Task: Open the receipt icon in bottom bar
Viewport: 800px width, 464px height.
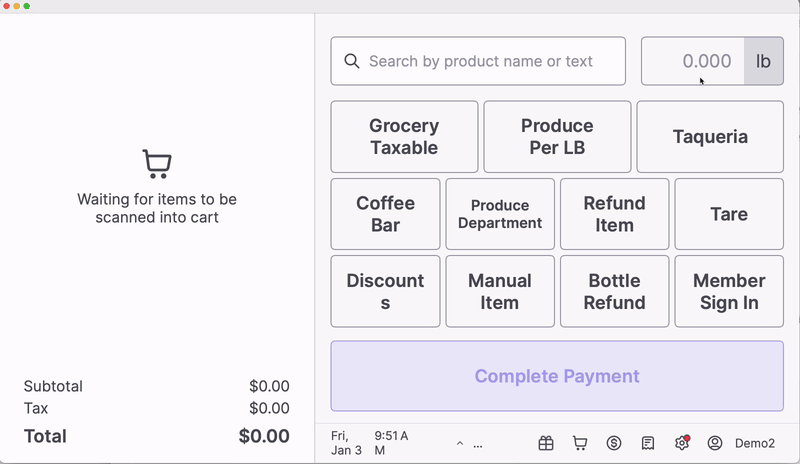Action: click(x=648, y=443)
